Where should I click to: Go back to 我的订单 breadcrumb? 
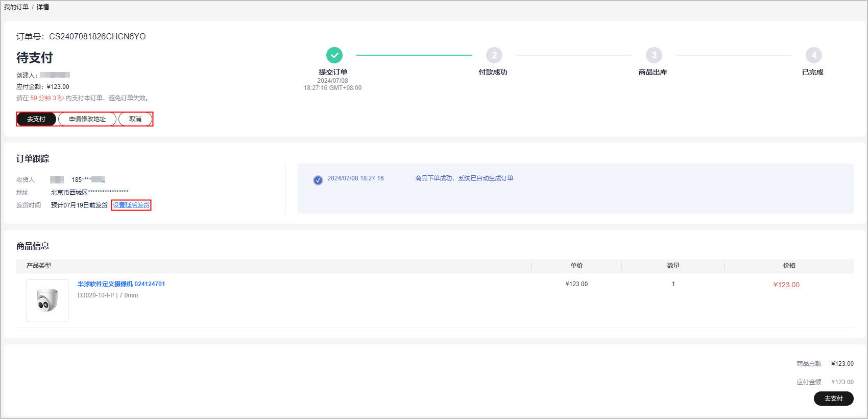[16, 7]
